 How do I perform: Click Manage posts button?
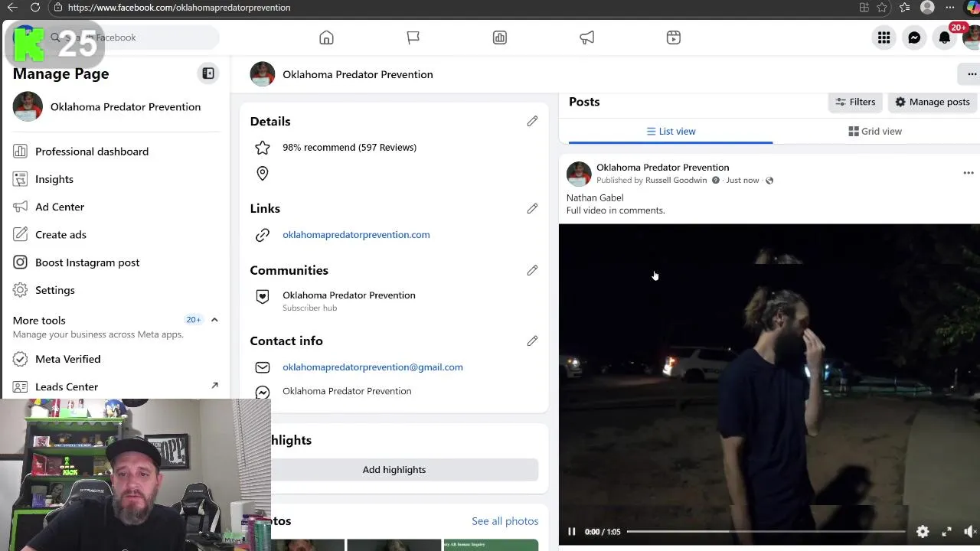[x=933, y=102]
